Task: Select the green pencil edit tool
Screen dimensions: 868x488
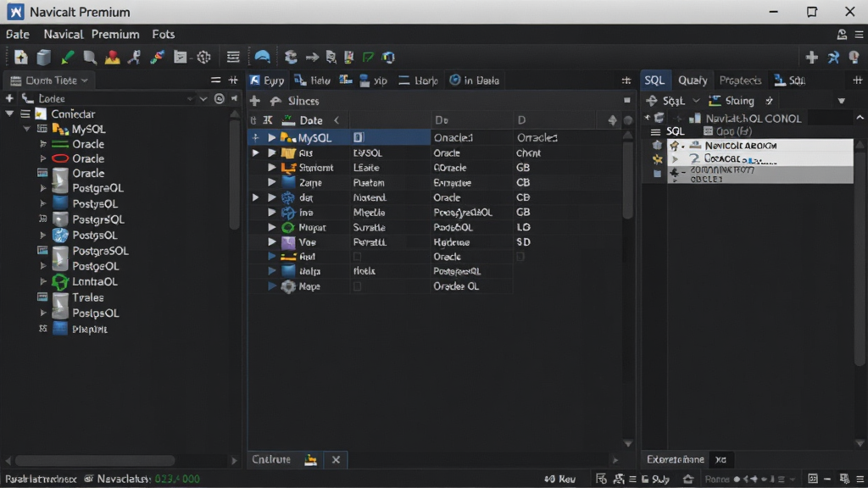Action: pos(67,57)
